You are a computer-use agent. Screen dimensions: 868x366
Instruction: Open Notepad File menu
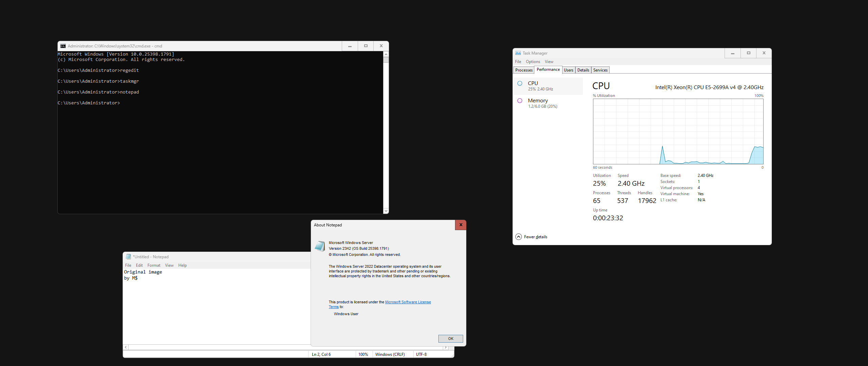128,265
